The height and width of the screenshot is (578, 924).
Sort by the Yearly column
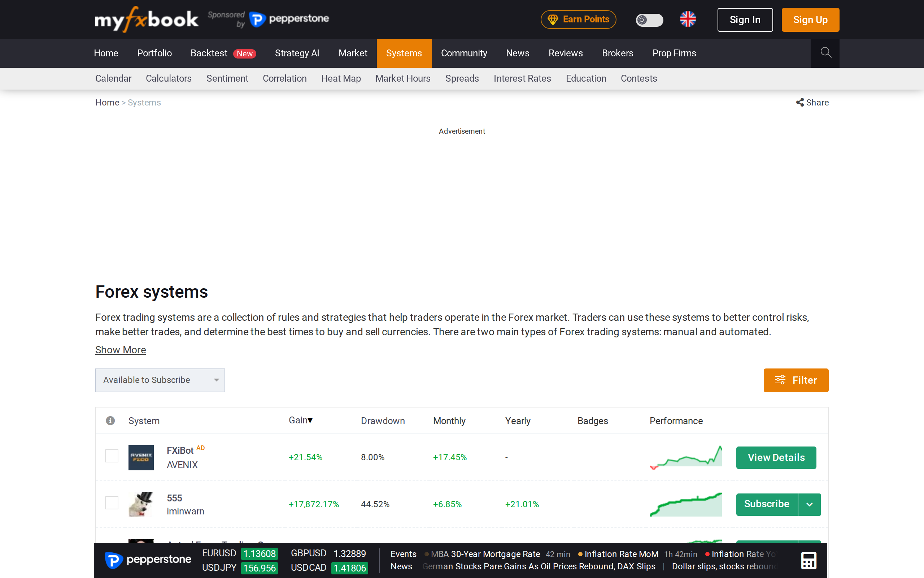coord(518,420)
